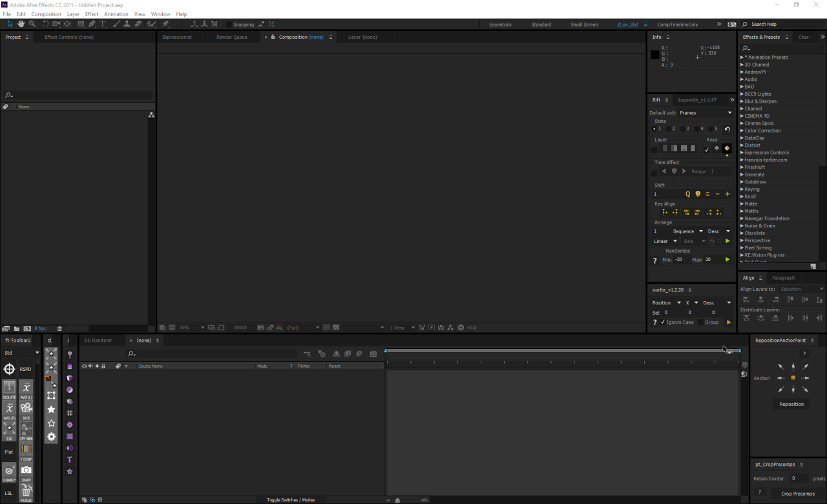The width and height of the screenshot is (827, 504).
Task: Open the Animation menu
Action: point(116,14)
